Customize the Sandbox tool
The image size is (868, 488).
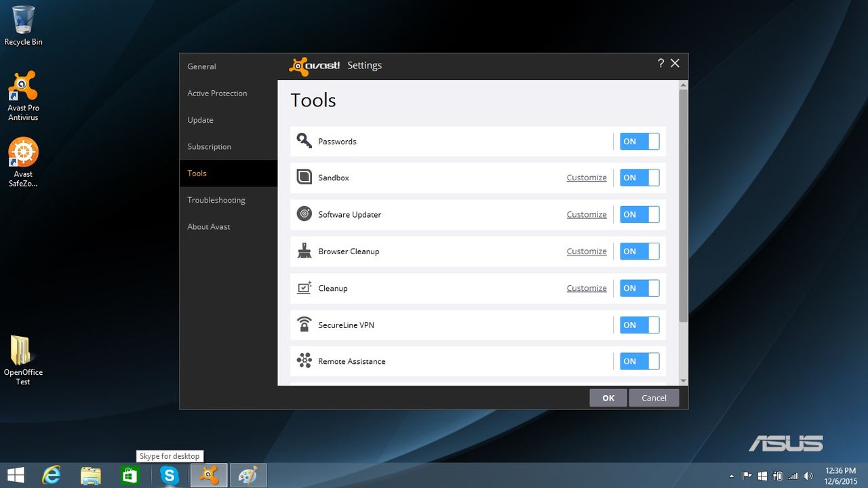tap(587, 178)
